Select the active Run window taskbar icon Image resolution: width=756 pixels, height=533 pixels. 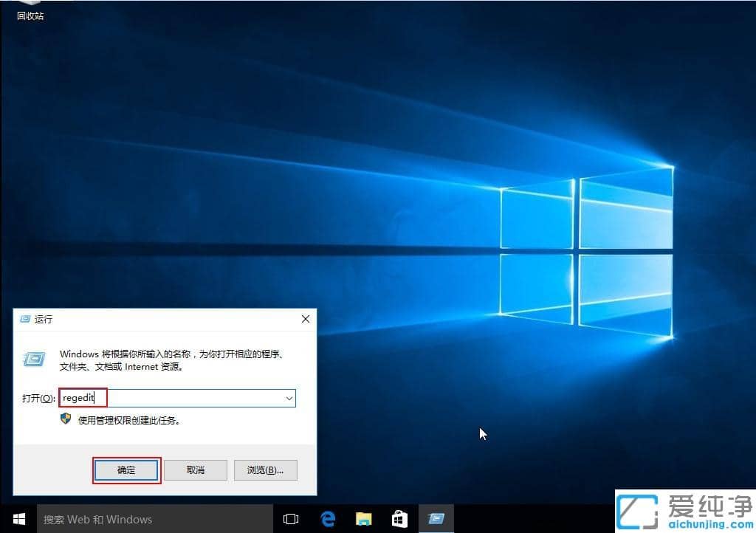436,519
